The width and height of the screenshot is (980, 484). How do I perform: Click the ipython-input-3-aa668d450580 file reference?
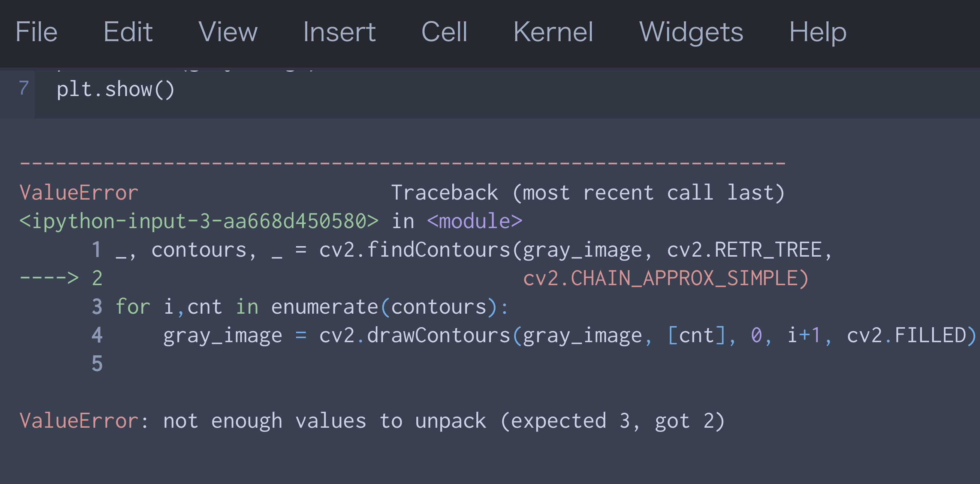point(199,221)
